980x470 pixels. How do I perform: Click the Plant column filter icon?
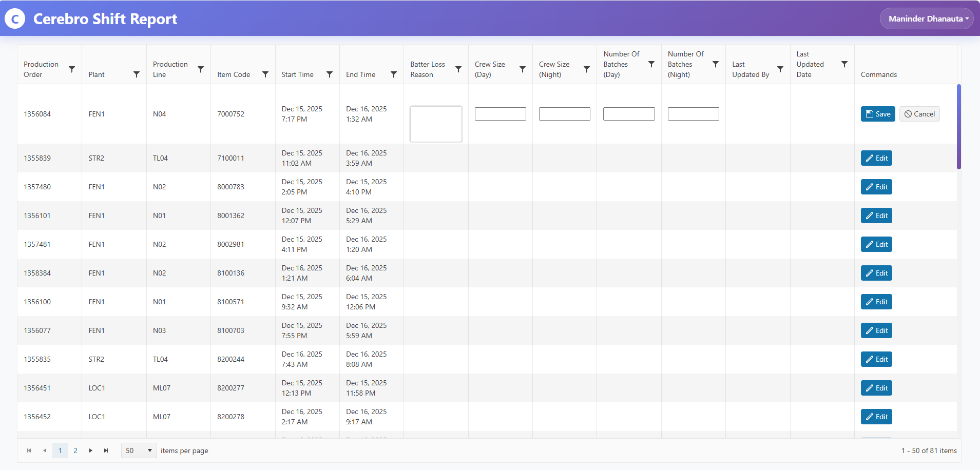coord(137,74)
